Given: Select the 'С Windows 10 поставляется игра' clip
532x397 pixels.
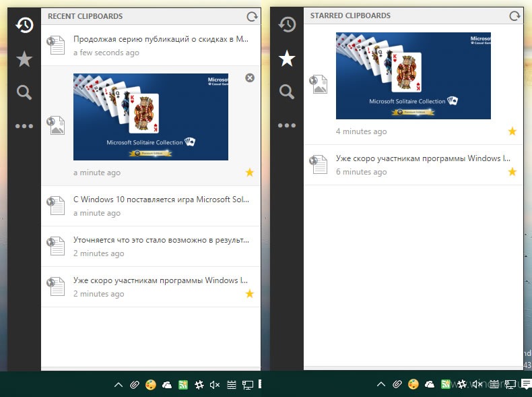Looking at the screenshot, I should point(151,206).
